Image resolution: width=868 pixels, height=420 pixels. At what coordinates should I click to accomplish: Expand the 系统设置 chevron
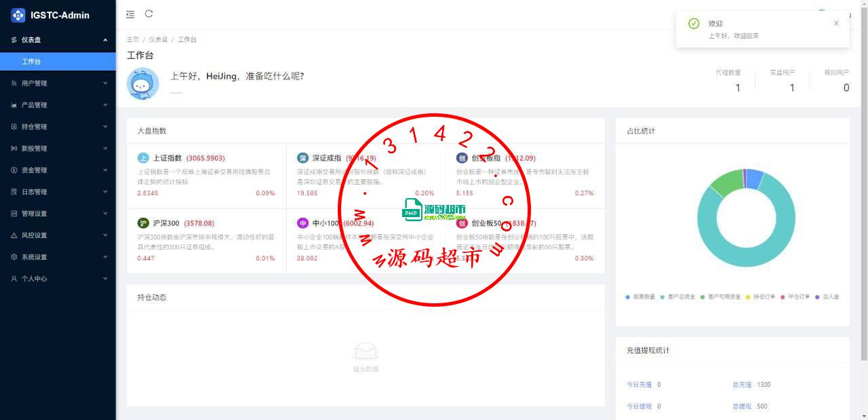[x=105, y=257]
